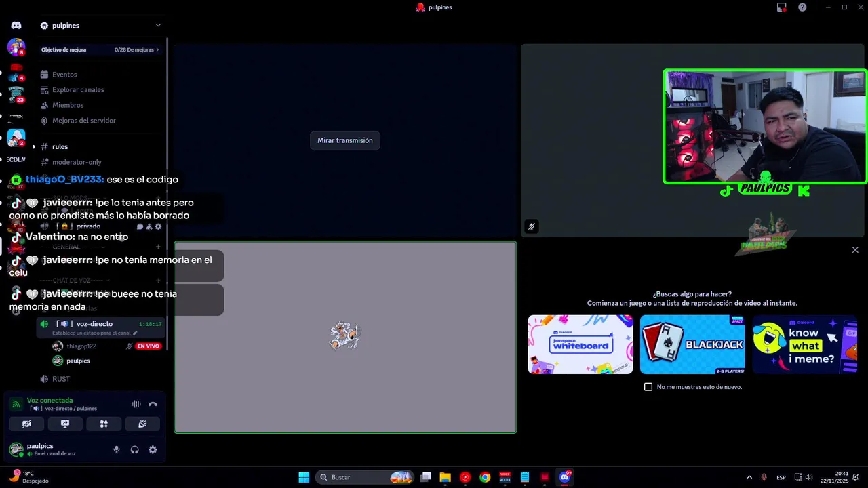Image resolution: width=868 pixels, height=488 pixels.
Task: Show hidden system tray icons
Action: pyautogui.click(x=749, y=477)
